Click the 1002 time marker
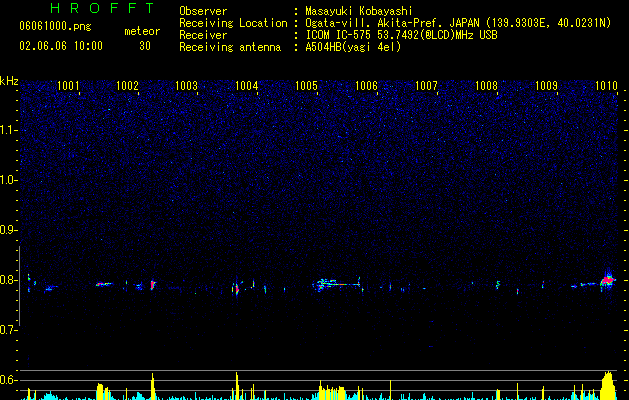 click(127, 85)
